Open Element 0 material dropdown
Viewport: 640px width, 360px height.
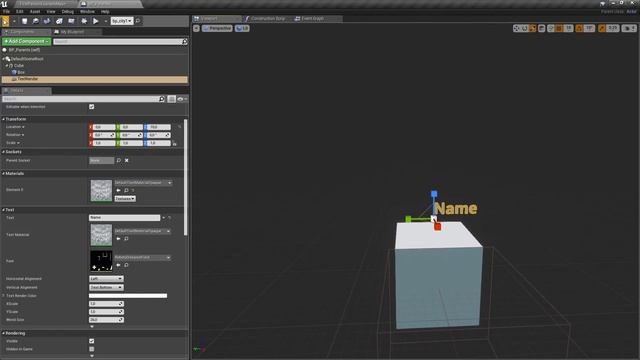coord(142,183)
